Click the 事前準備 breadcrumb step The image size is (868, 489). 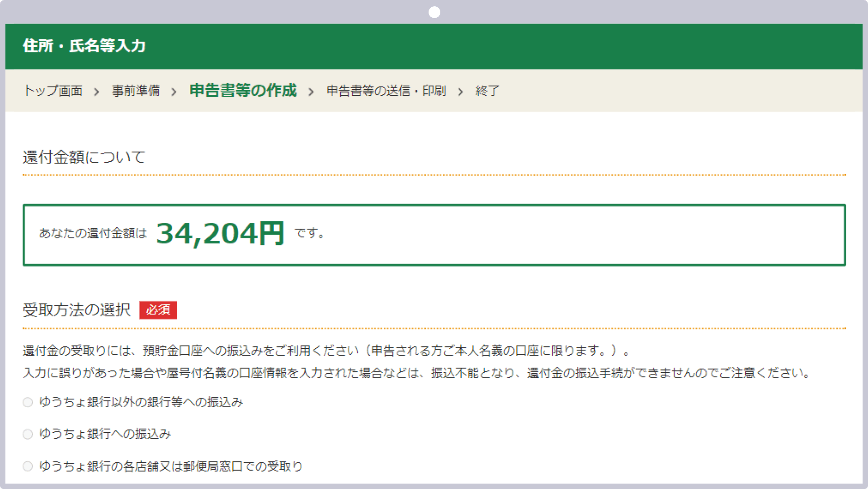[136, 91]
